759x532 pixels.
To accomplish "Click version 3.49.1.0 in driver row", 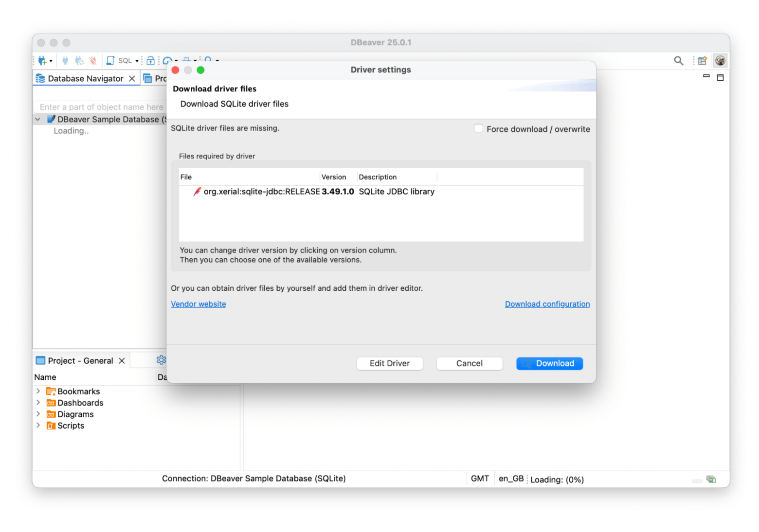I will (338, 192).
